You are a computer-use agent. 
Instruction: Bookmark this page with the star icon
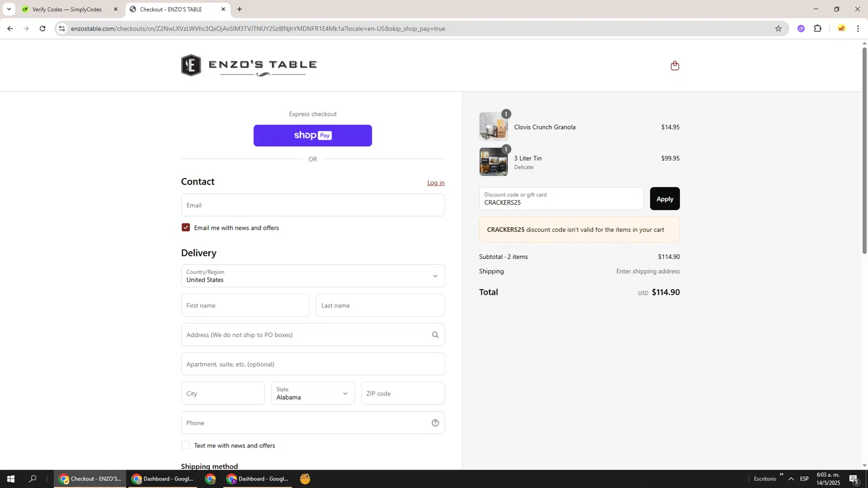pyautogui.click(x=778, y=28)
